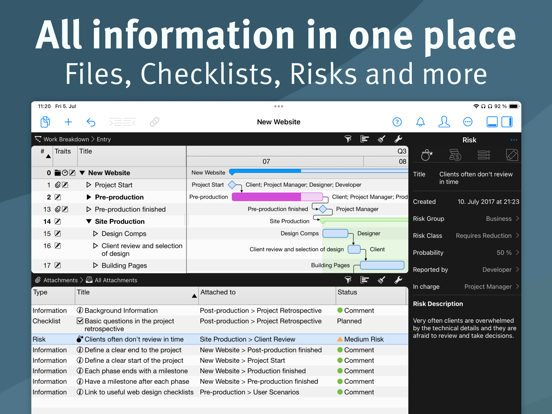Sort by the Attached to column header
This screenshot has width=552, height=414.
(x=267, y=295)
